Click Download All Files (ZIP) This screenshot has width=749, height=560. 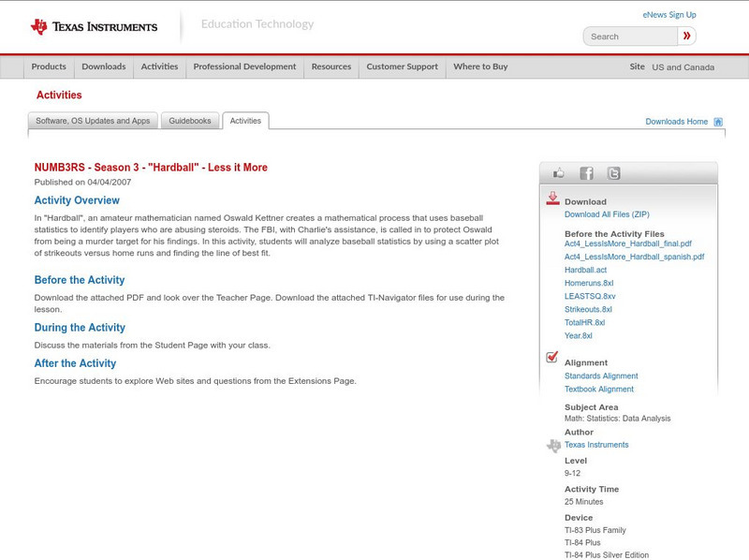[x=607, y=214]
